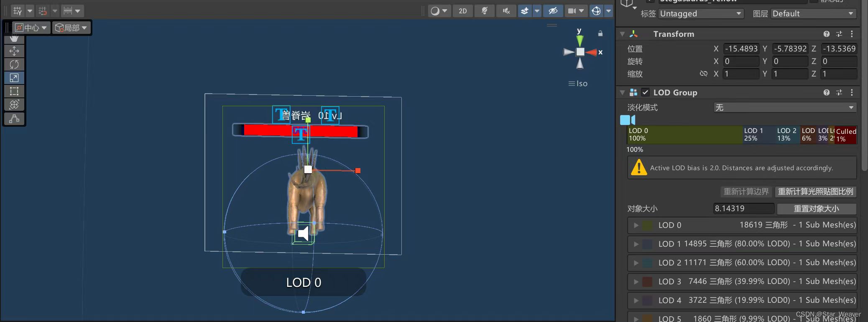Select LOD 2 13% segment in LOD bar

788,135
